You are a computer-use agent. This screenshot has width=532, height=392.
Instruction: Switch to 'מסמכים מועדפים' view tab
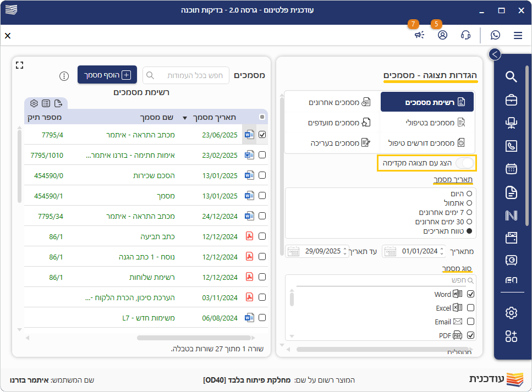[x=333, y=123]
